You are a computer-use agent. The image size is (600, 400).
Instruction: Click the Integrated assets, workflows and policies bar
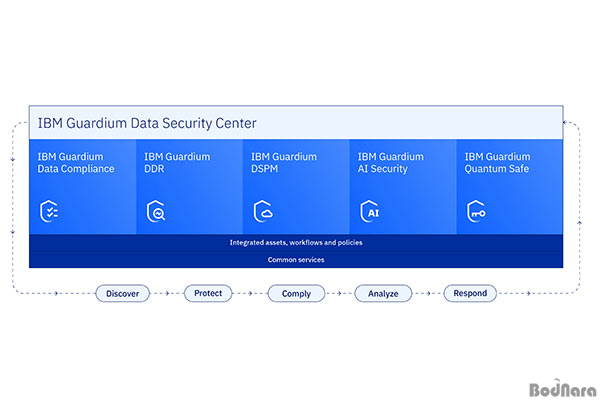click(x=296, y=243)
